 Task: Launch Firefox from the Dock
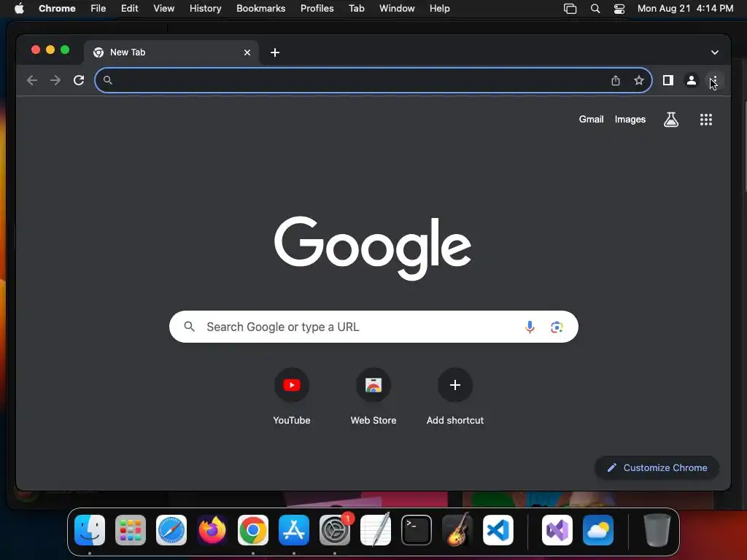click(212, 530)
